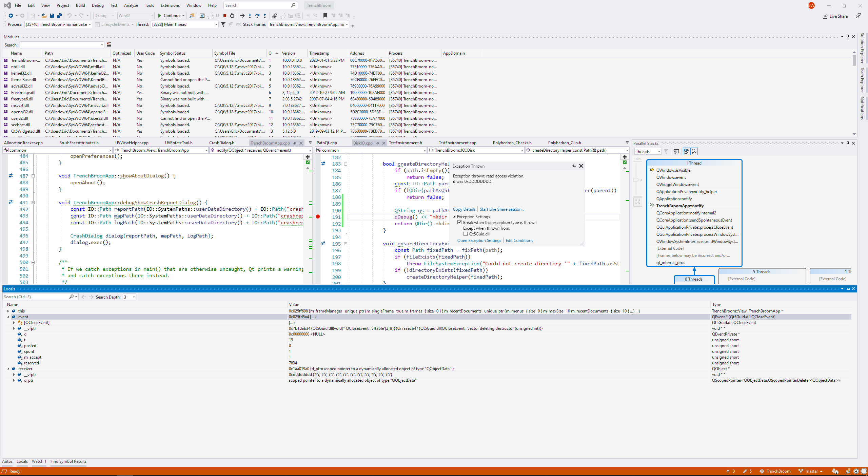The image size is (868, 476).
Task: Click the Save file icon in toolbar
Action: tap(52, 16)
